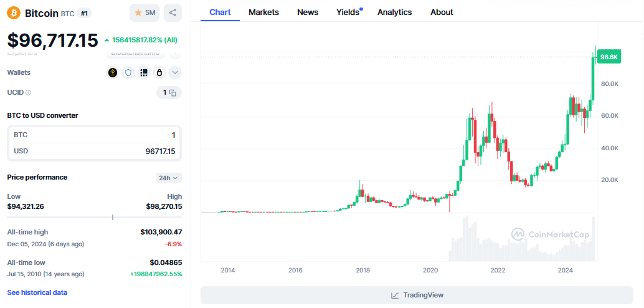Viewport: 644px width, 308px height.
Task: Open the share icon button
Action: pyautogui.click(x=174, y=12)
